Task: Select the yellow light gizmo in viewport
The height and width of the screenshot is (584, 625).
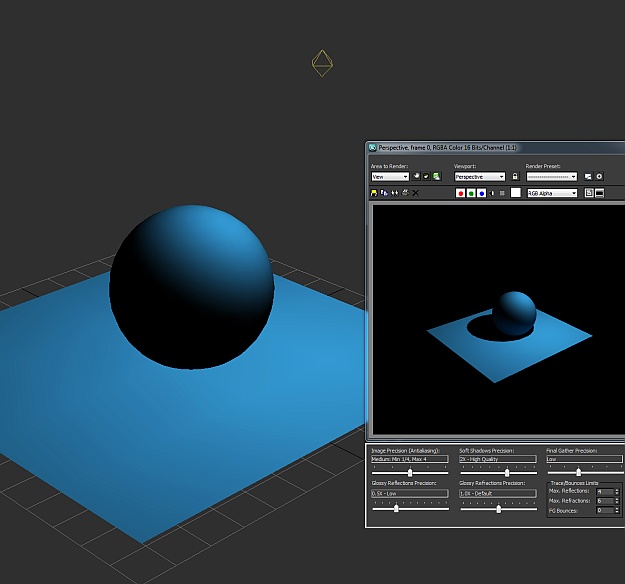Action: pos(322,63)
